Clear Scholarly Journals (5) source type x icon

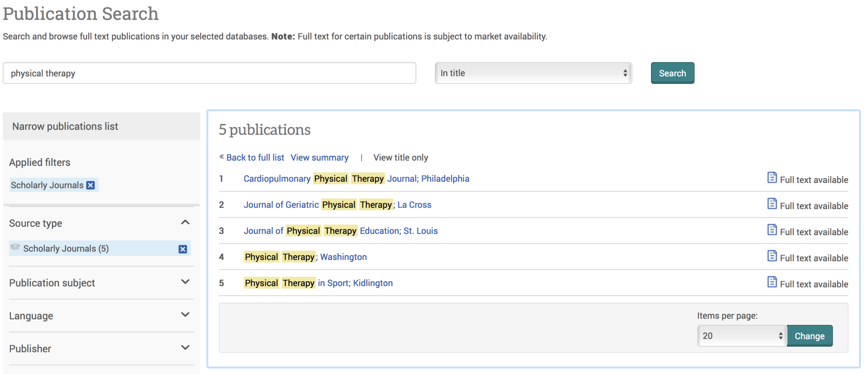tap(183, 249)
